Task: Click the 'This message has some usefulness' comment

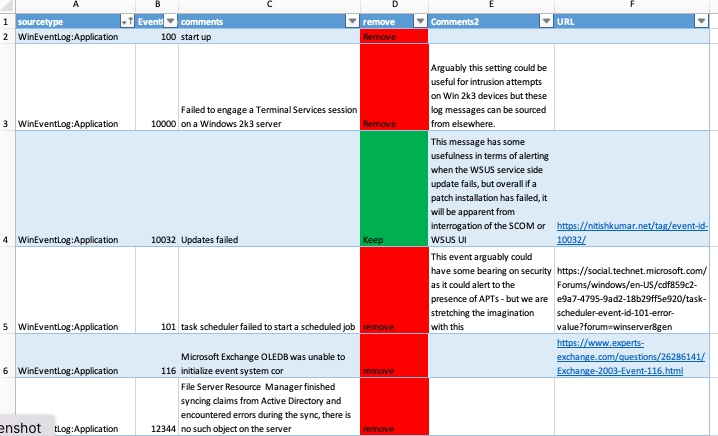Action: 491,189
